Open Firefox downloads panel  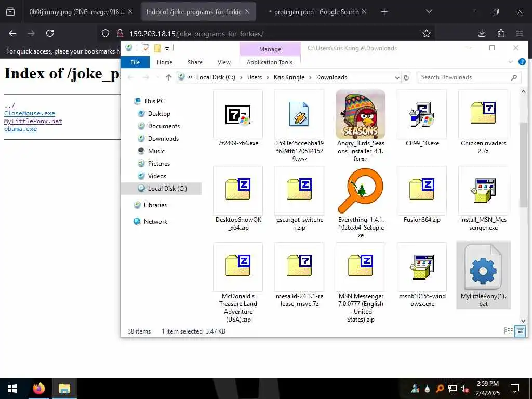[x=482, y=33]
